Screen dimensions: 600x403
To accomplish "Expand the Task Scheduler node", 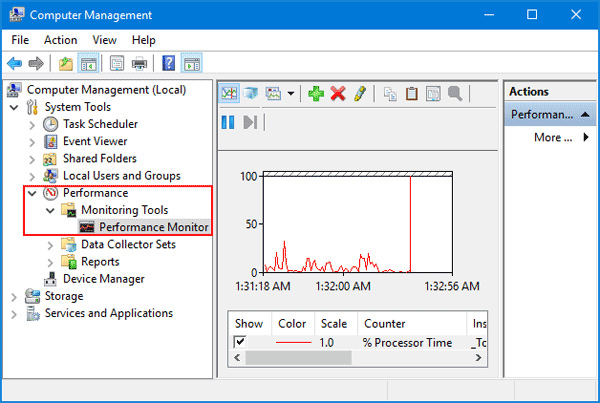I will (32, 125).
